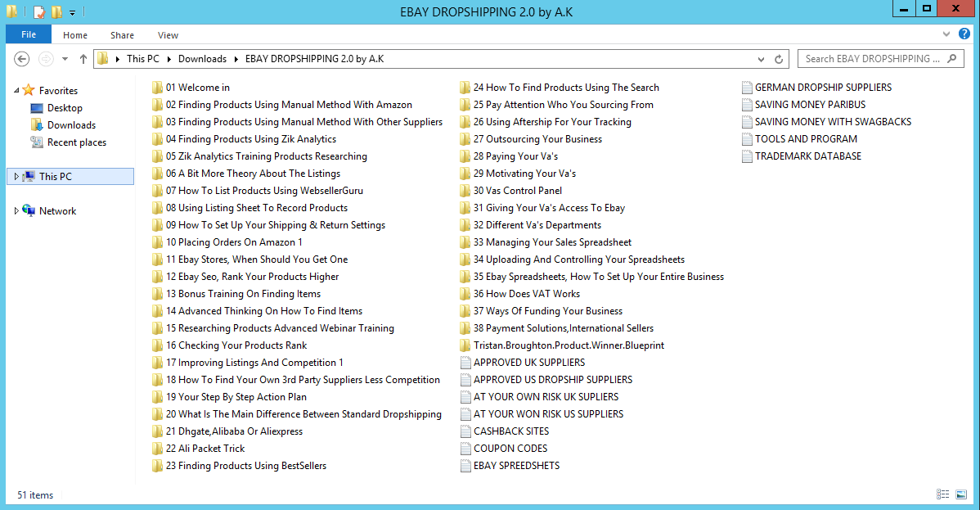This screenshot has height=510, width=980.
Task: Select folder icon of 24 How To Find Products
Action: point(465,87)
